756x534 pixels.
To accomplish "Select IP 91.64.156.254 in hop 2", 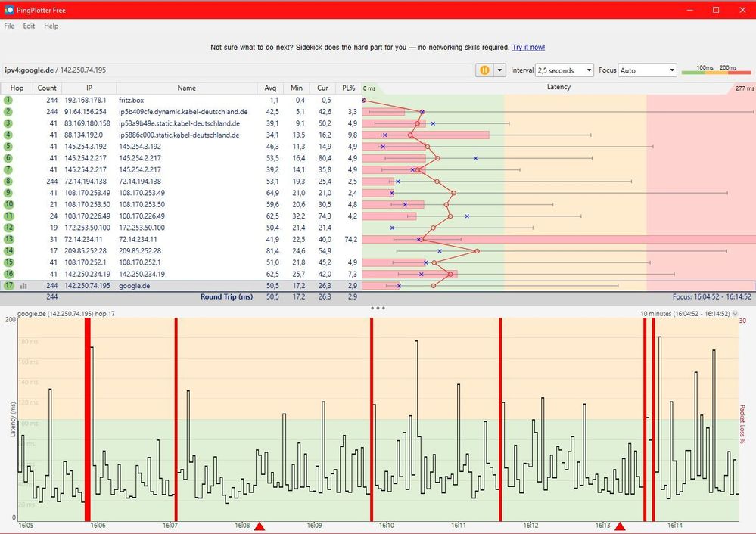I will 86,112.
